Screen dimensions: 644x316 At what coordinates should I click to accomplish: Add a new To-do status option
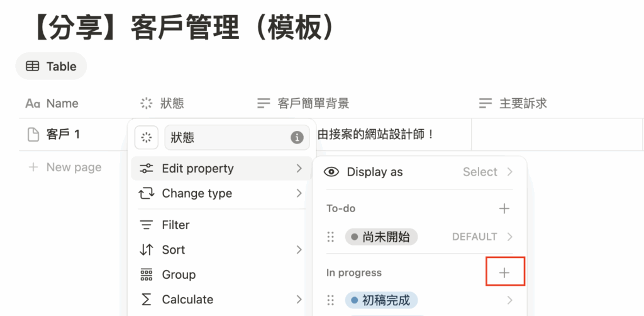(504, 208)
